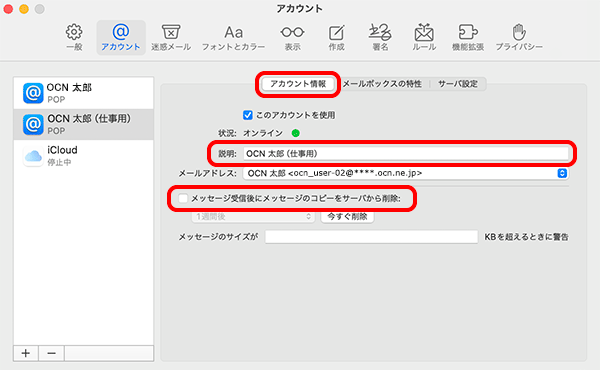
Task: Click the yellow minimize window button
Action: 24,9
